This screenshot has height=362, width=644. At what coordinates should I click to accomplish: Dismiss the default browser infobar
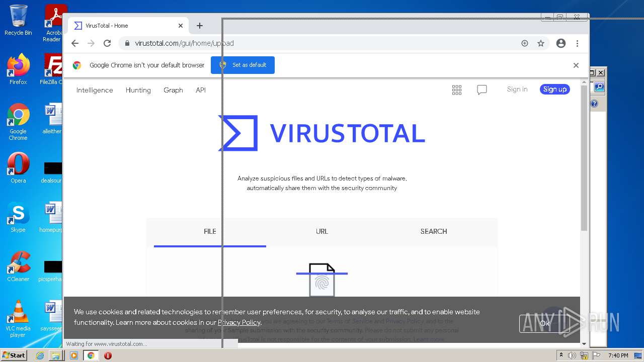click(x=576, y=65)
